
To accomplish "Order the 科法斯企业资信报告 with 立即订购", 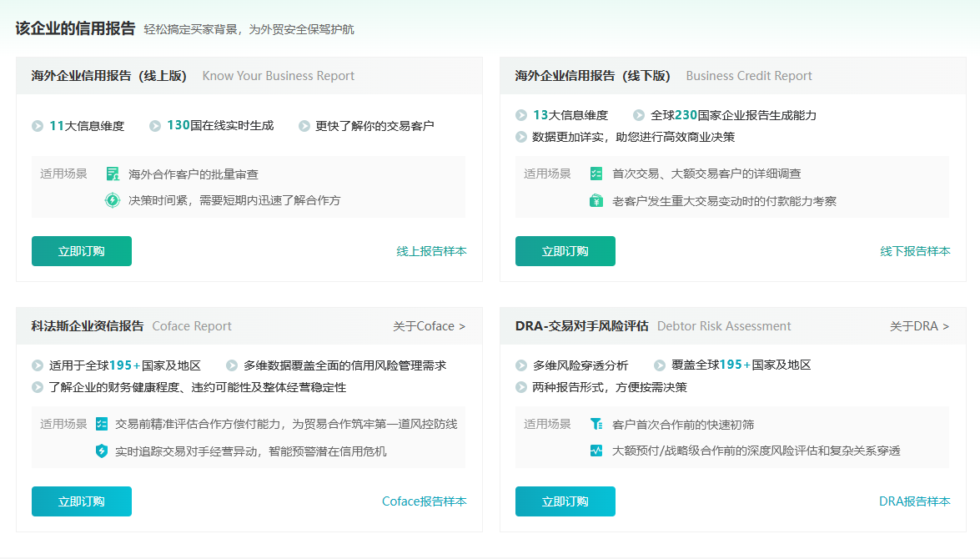I will (81, 501).
